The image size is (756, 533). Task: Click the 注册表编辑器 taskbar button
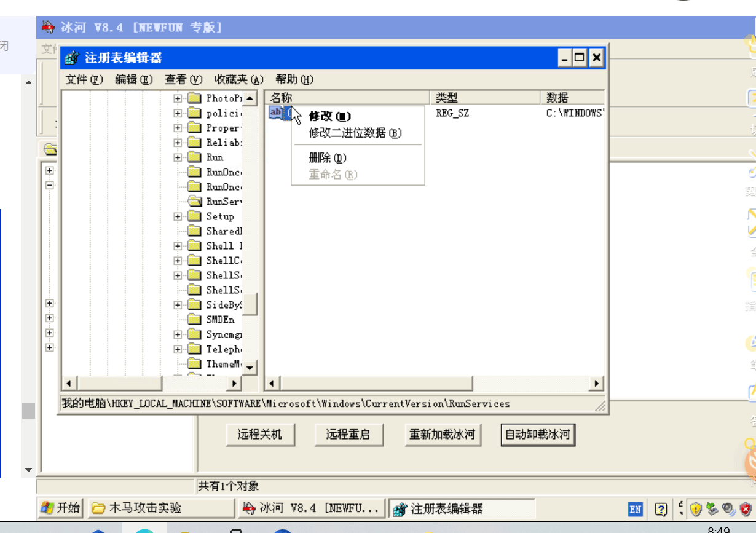(x=462, y=508)
